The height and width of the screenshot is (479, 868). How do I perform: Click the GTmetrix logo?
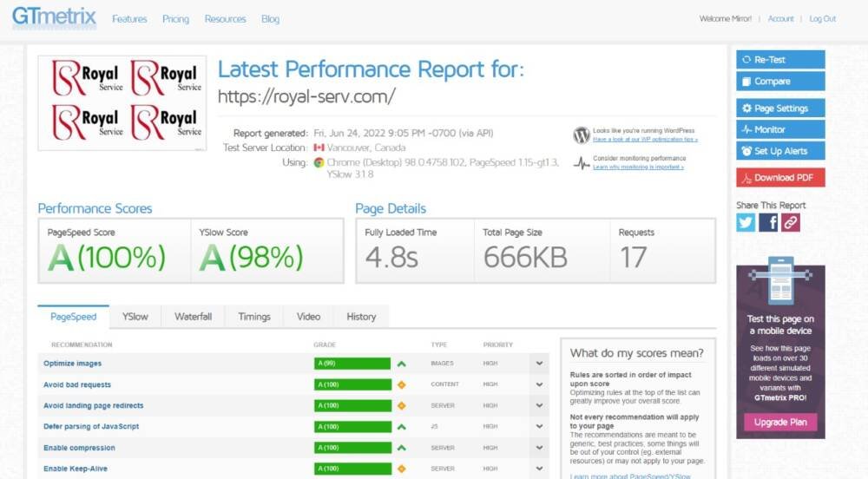54,17
